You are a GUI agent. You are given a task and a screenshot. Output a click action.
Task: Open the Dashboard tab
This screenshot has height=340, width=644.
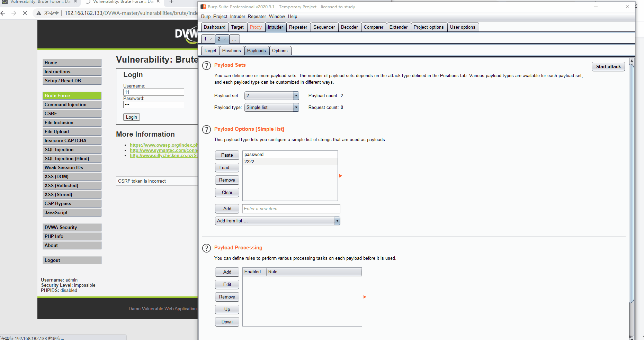(x=215, y=27)
